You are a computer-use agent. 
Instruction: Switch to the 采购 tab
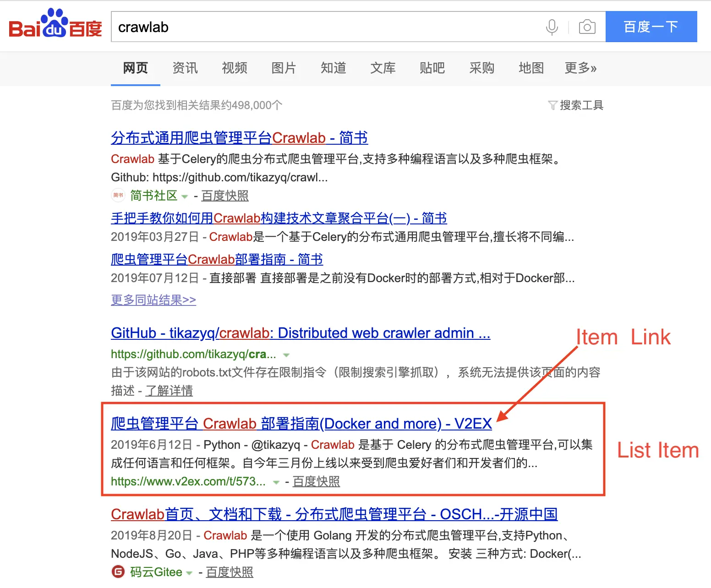point(482,68)
